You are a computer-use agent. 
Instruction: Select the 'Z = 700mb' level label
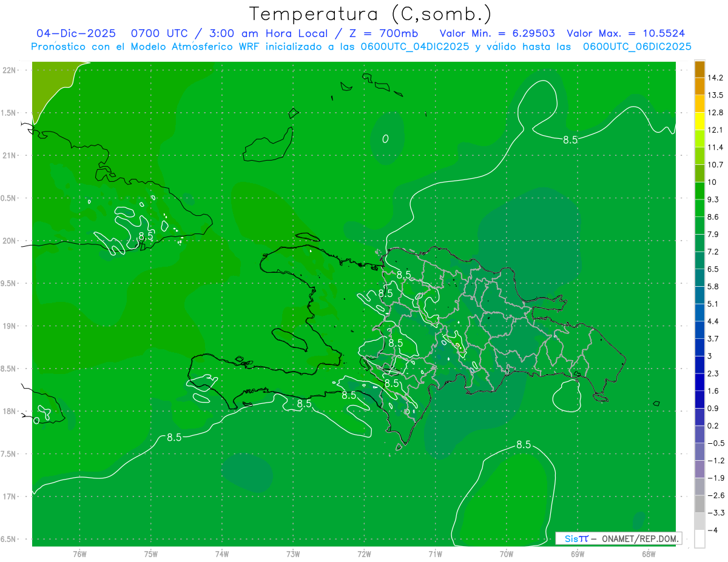pos(383,33)
